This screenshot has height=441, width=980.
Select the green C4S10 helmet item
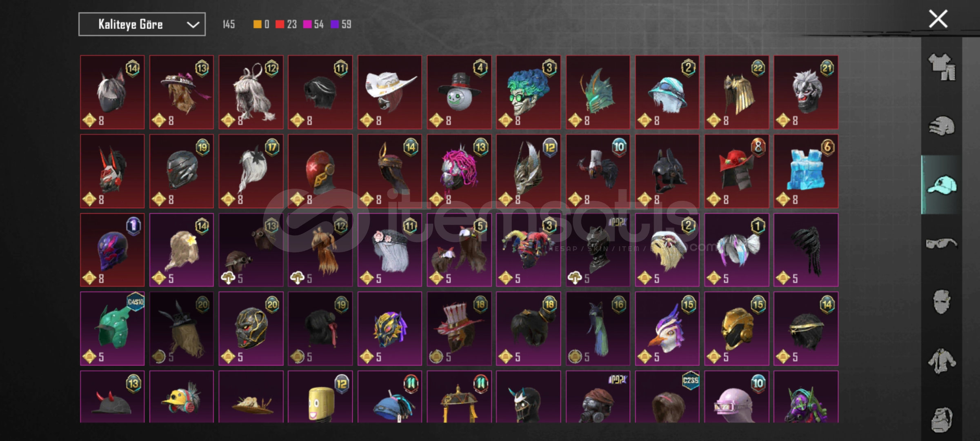(x=112, y=329)
